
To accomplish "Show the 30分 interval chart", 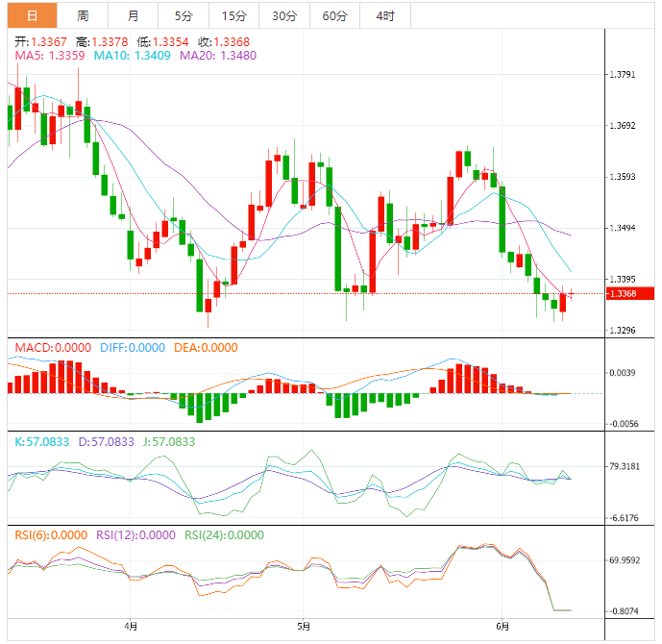I will [284, 15].
